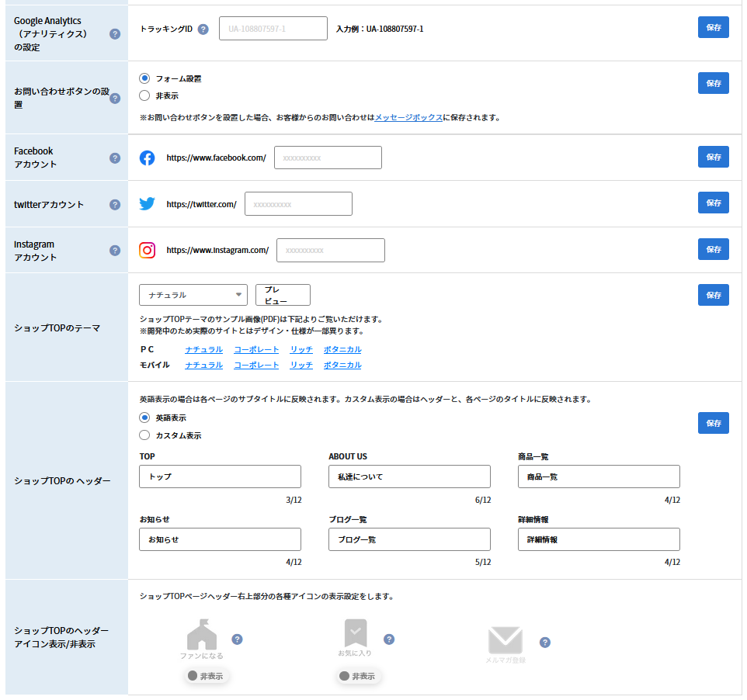
Task: Click the メルマガ登録 envelope icon
Action: [506, 640]
